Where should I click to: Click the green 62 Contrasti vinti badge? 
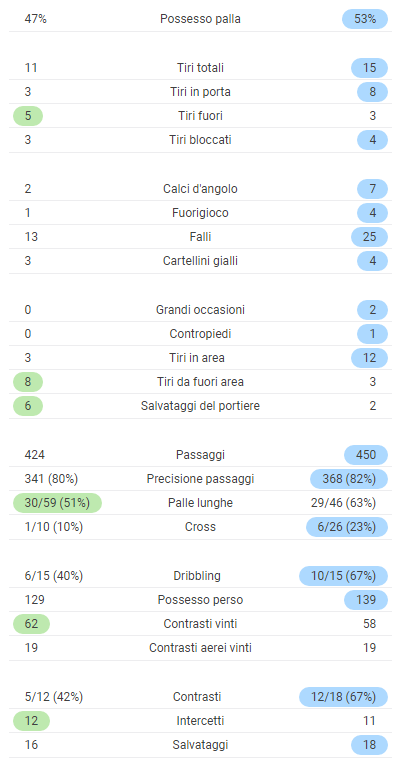(x=31, y=623)
